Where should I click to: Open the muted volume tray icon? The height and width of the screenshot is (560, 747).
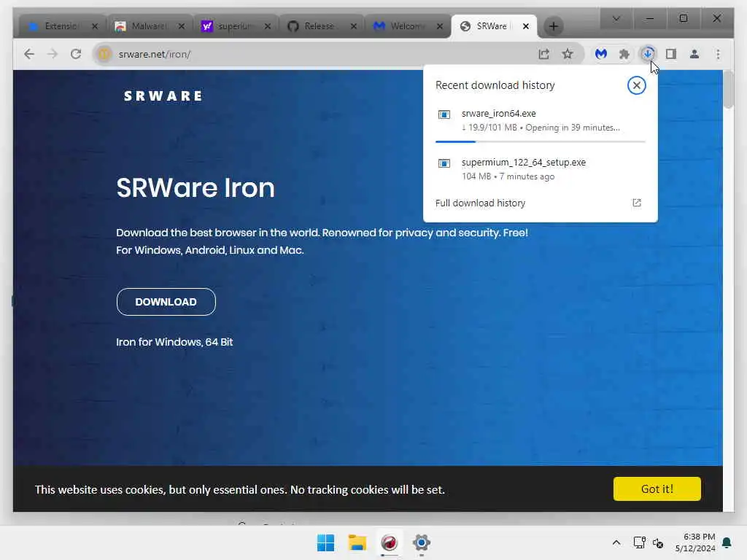[x=658, y=542]
